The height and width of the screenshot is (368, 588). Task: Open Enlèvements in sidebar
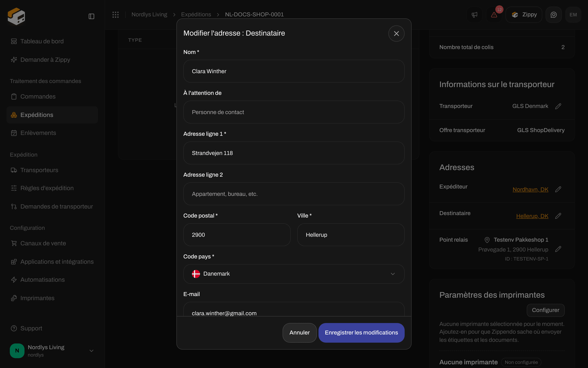[52, 133]
